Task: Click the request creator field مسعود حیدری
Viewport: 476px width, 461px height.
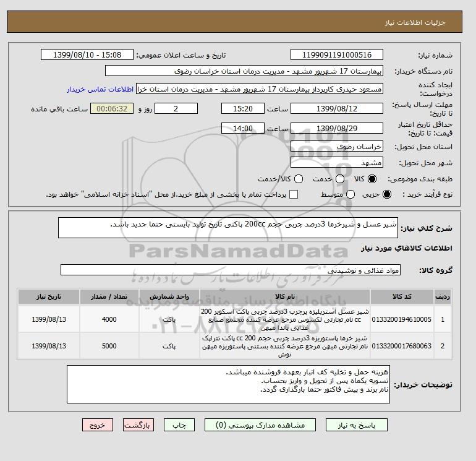Action: [x=260, y=89]
